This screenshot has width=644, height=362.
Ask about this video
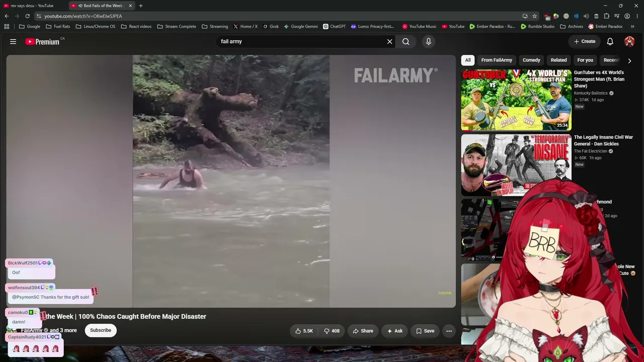click(x=394, y=331)
